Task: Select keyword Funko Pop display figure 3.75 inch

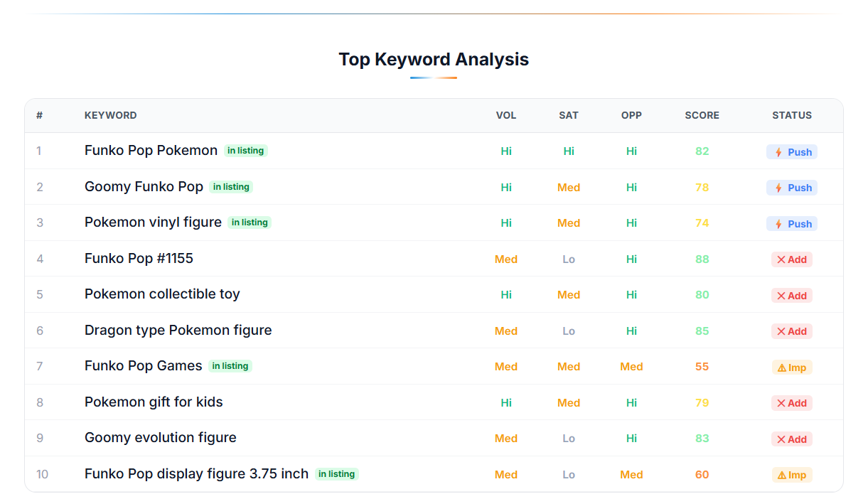Action: 196,473
